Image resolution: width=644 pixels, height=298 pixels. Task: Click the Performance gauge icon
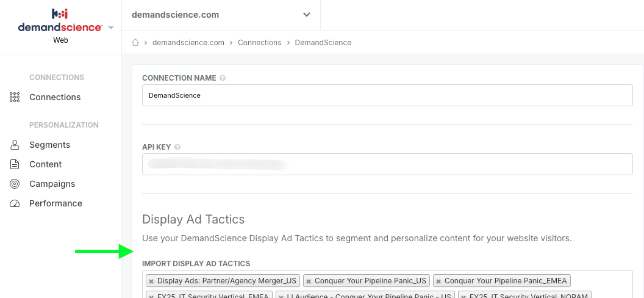click(x=15, y=203)
